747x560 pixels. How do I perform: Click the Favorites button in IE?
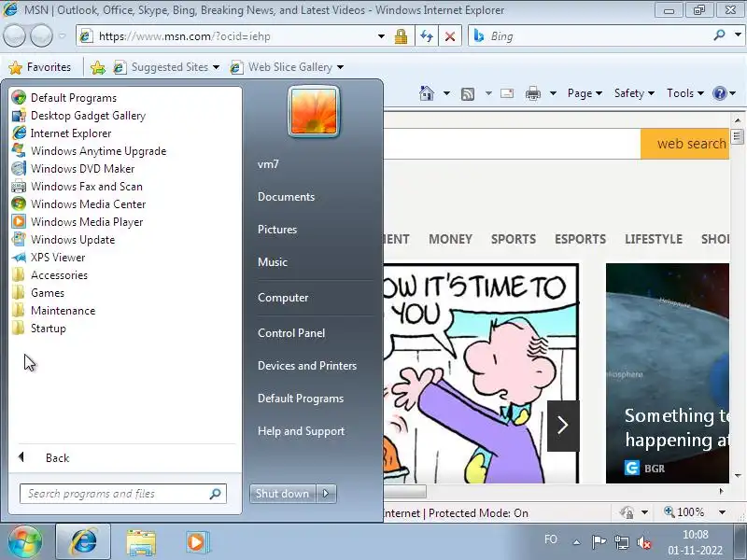pos(40,67)
